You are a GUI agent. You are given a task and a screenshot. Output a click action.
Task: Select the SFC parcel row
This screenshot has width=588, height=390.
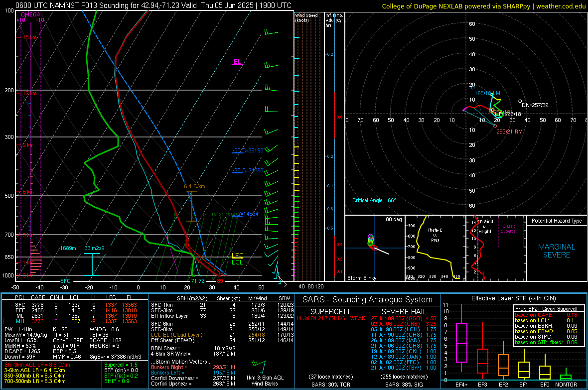(76, 305)
